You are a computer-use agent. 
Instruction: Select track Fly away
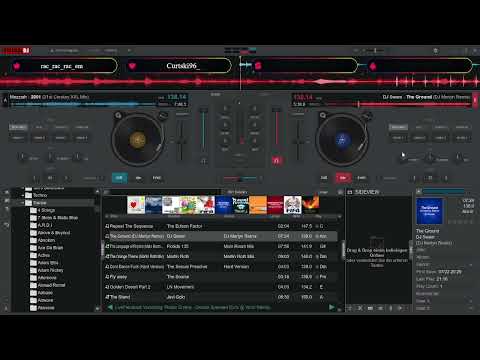point(220,277)
